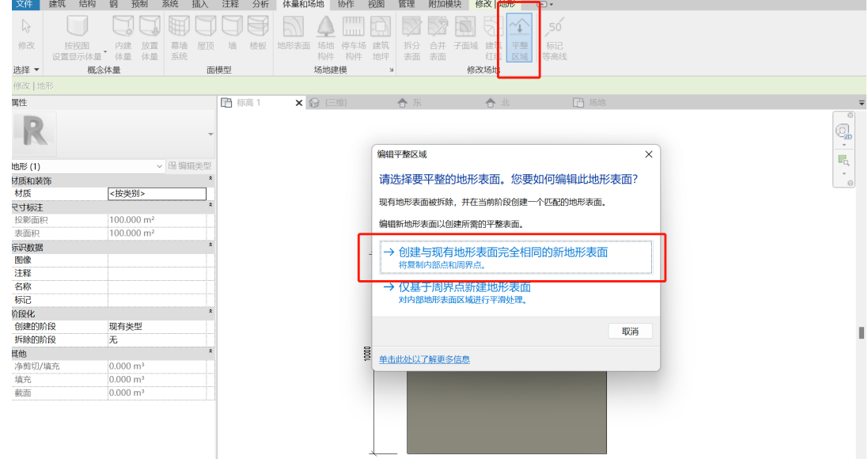Open the {三维} view tab
The width and height of the screenshot is (868, 459).
pos(335,103)
